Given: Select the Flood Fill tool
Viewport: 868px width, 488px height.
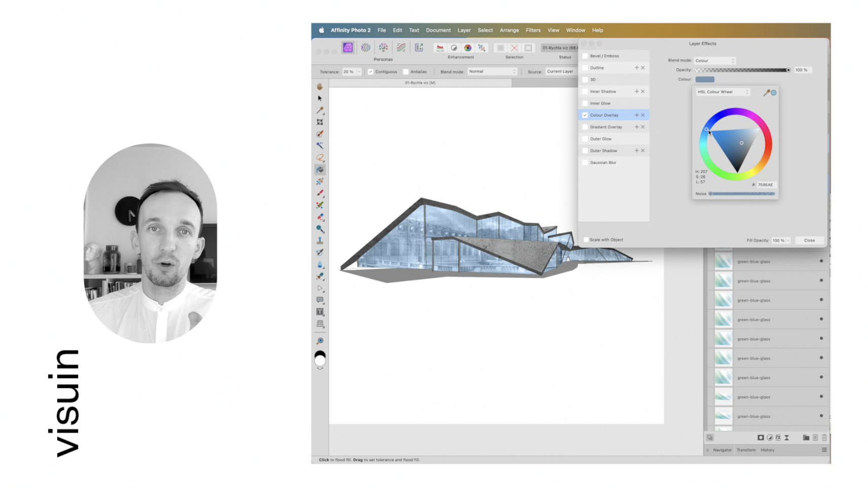Looking at the screenshot, I should pyautogui.click(x=320, y=170).
